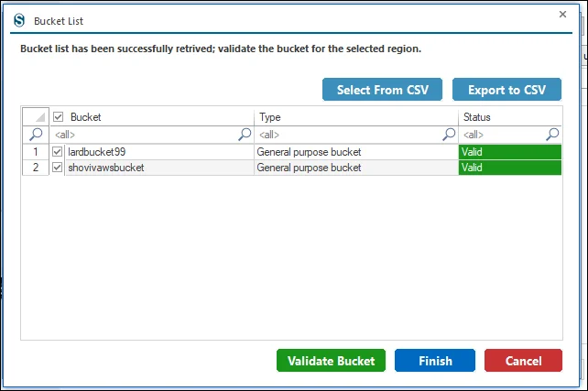Click the Select From CSV button
Image resolution: width=588 pixels, height=391 pixels.
click(382, 90)
